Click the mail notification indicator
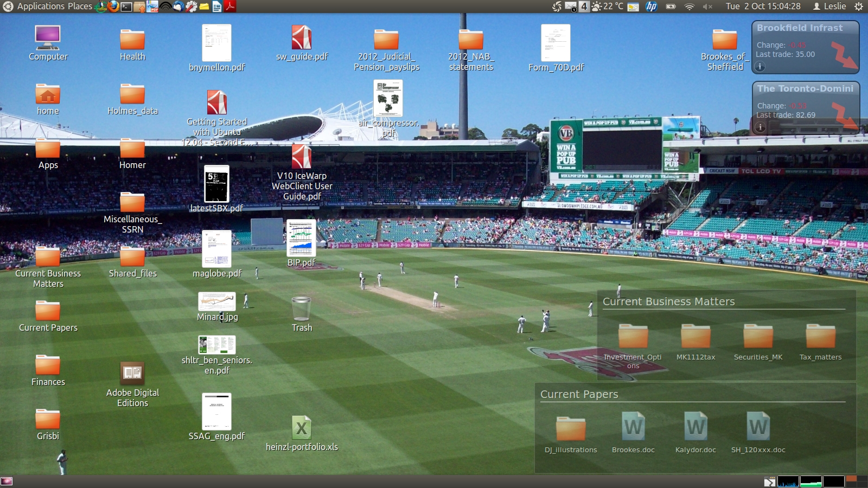This screenshot has height=488, width=868. [571, 7]
